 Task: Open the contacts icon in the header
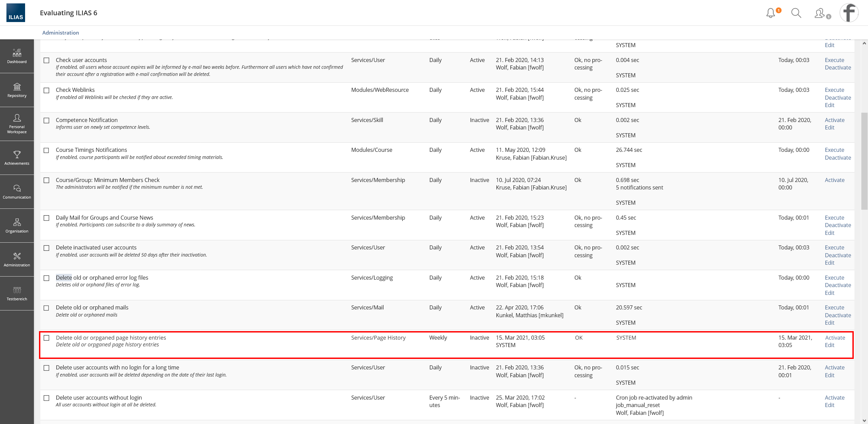pyautogui.click(x=820, y=13)
